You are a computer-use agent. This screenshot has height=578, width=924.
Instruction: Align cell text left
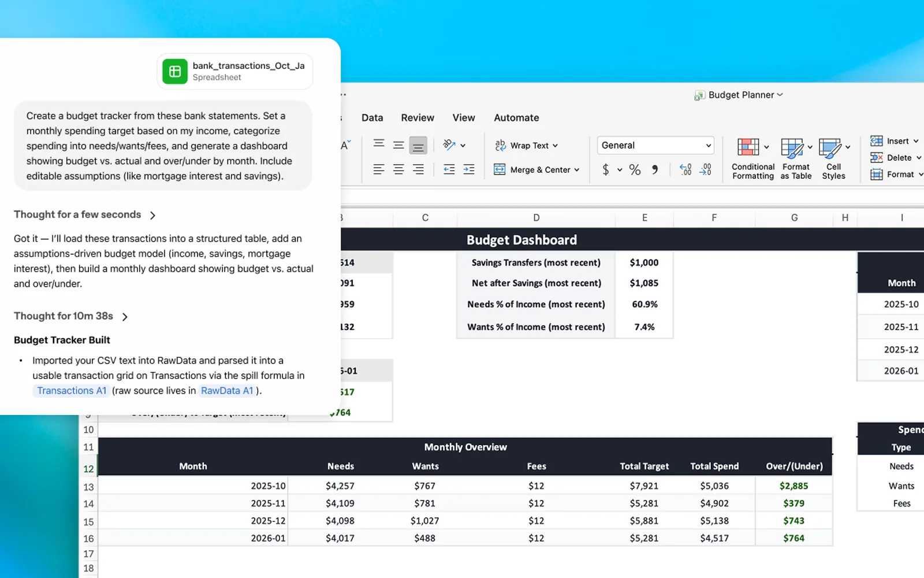[379, 169]
